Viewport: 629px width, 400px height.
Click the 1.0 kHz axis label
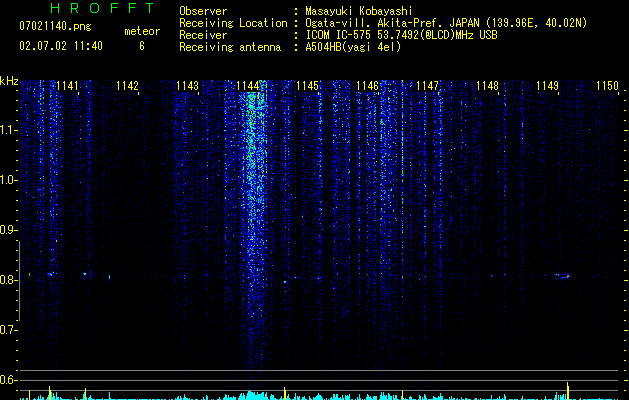pyautogui.click(x=8, y=180)
